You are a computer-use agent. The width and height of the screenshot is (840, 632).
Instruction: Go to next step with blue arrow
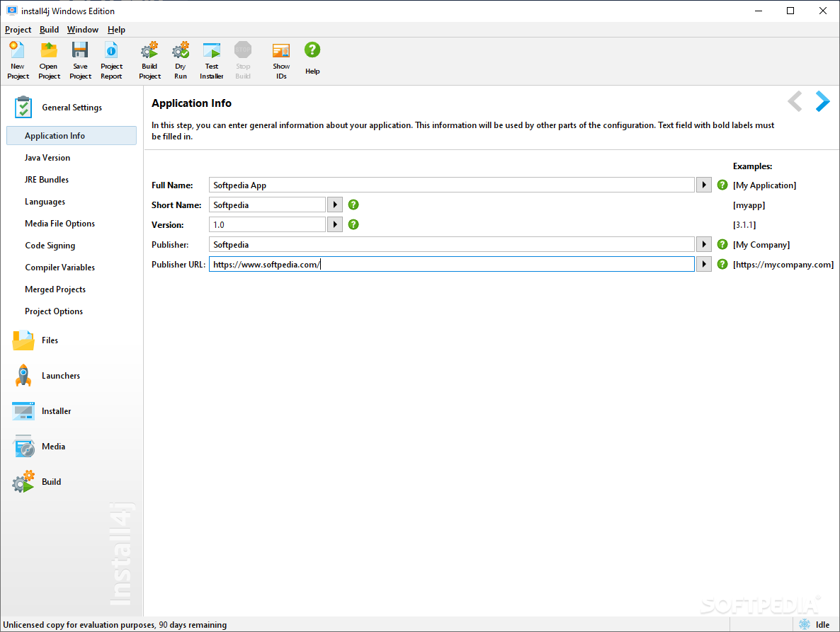[x=822, y=101]
